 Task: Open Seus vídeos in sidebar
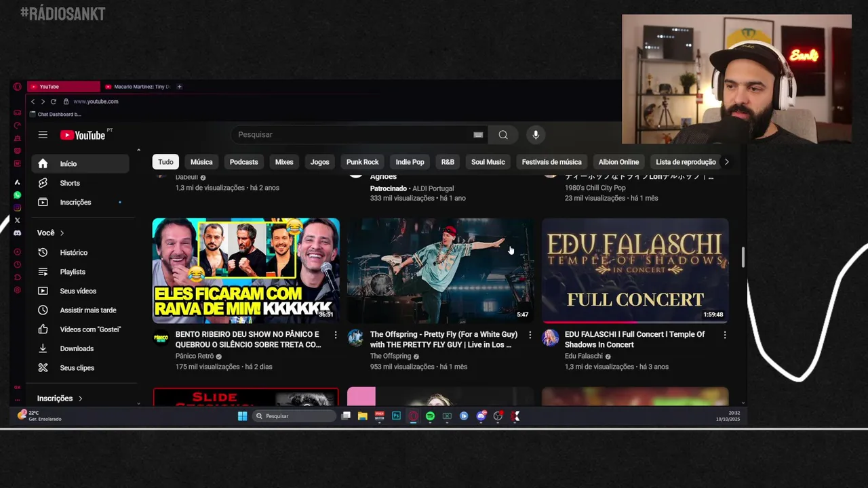point(80,291)
